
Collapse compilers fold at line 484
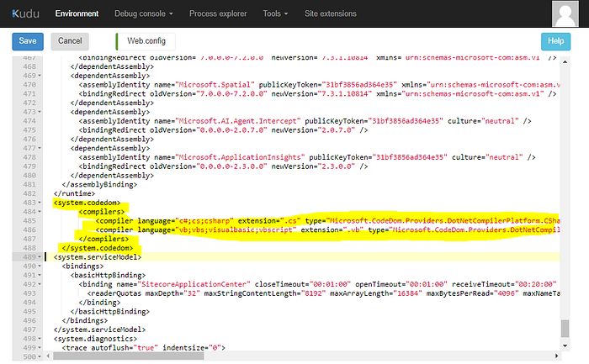[x=40, y=212]
